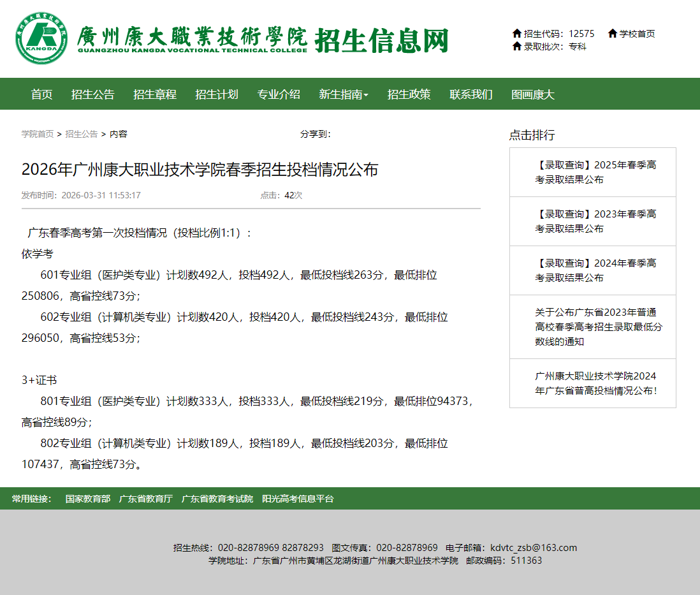Visit the 图画康大 section
Viewport: 700px width, 595px height.
click(x=533, y=94)
